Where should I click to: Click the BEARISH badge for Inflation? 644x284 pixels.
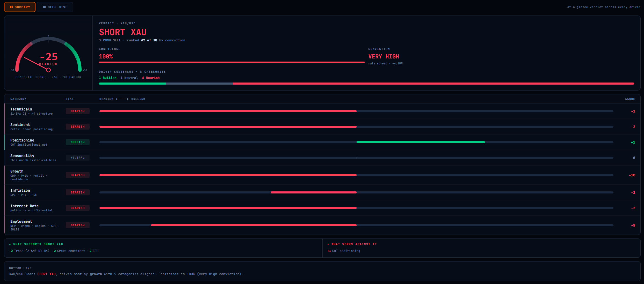(78, 192)
